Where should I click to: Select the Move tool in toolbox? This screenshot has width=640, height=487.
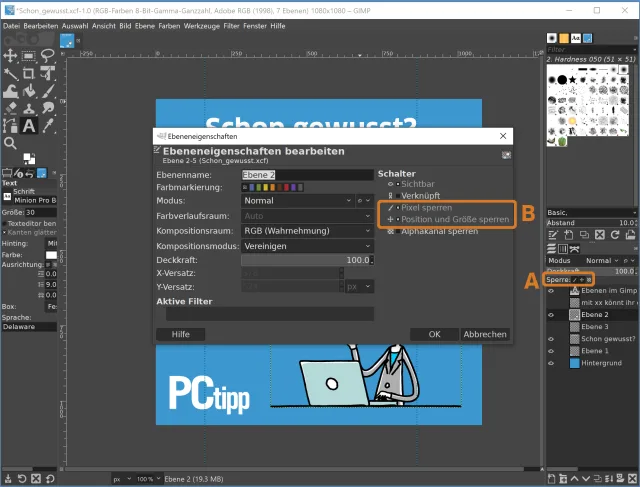[10, 55]
